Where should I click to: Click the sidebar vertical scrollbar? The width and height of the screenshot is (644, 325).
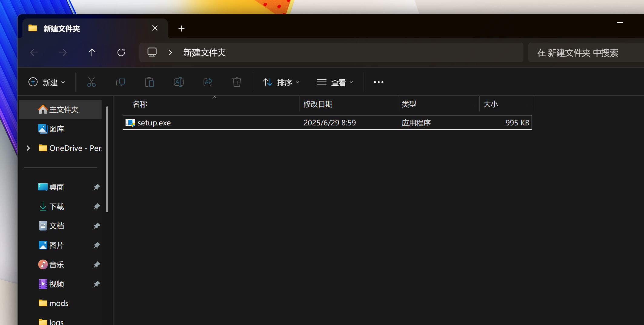[x=107, y=159]
